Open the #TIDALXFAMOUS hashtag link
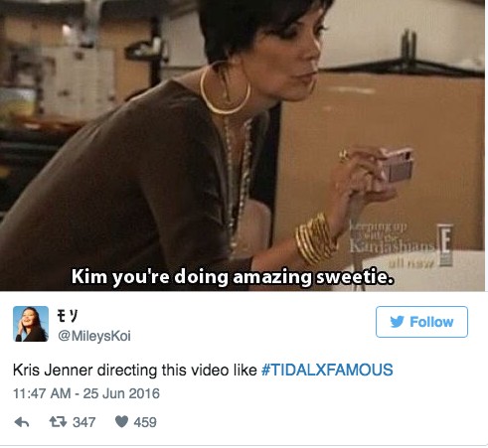 [x=327, y=370]
